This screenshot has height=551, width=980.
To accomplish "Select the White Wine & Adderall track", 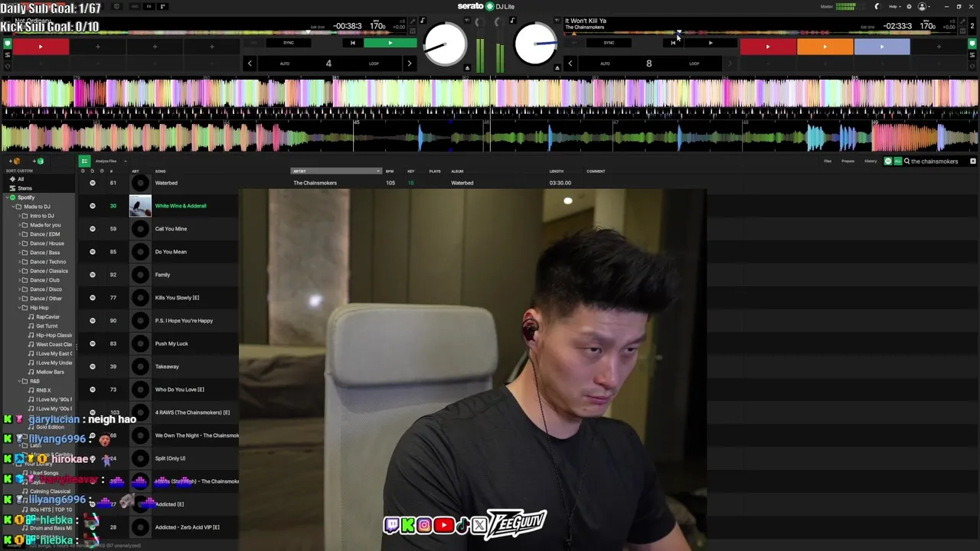I will click(x=181, y=206).
